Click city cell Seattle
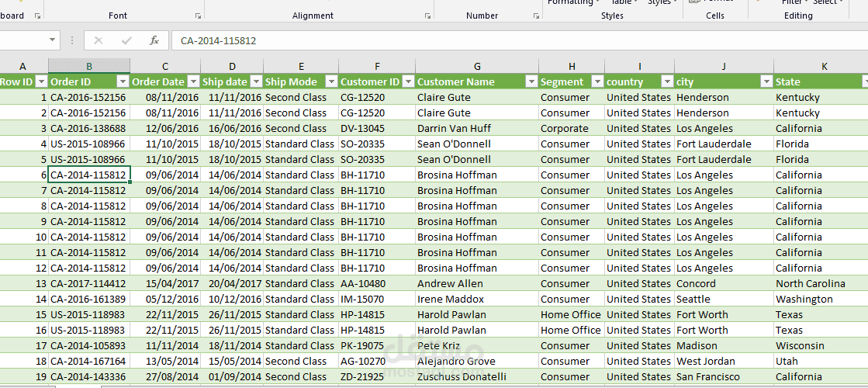Image resolution: width=868 pixels, height=388 pixels. (x=724, y=299)
